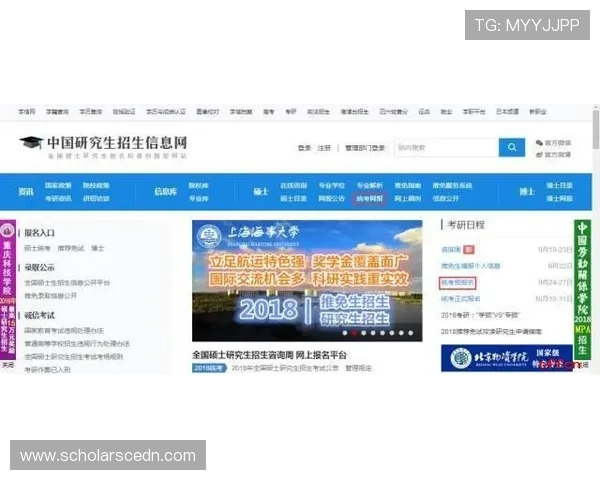Select the fourth carousel dot
The height and width of the screenshot is (480, 600).
(x=373, y=333)
